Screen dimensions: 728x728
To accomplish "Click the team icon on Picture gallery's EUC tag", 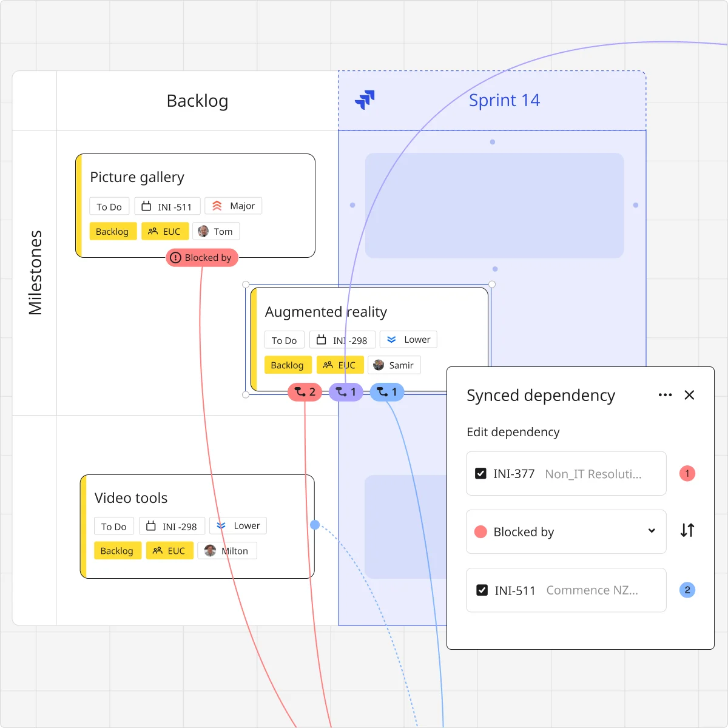I will [x=152, y=231].
